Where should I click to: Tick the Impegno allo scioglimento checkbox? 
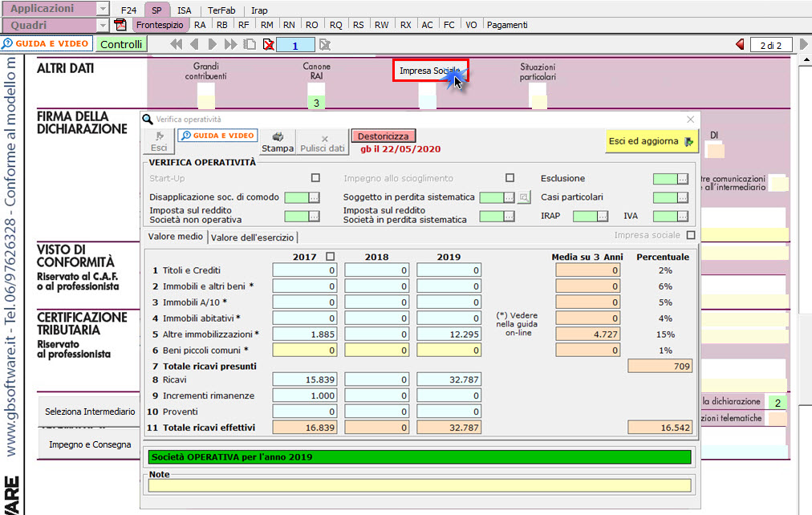click(510, 178)
